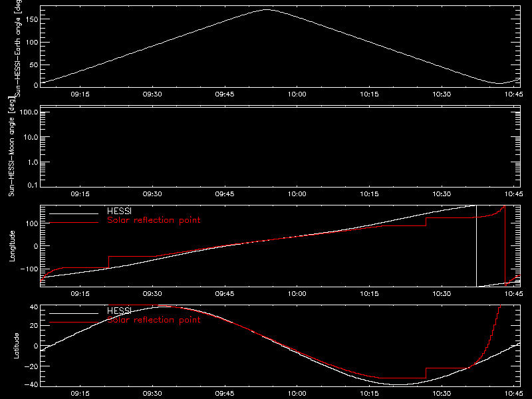Image resolution: width=532 pixels, height=399 pixels.
Task: Click white legend line sample in Longitude plot
Action: click(x=74, y=213)
